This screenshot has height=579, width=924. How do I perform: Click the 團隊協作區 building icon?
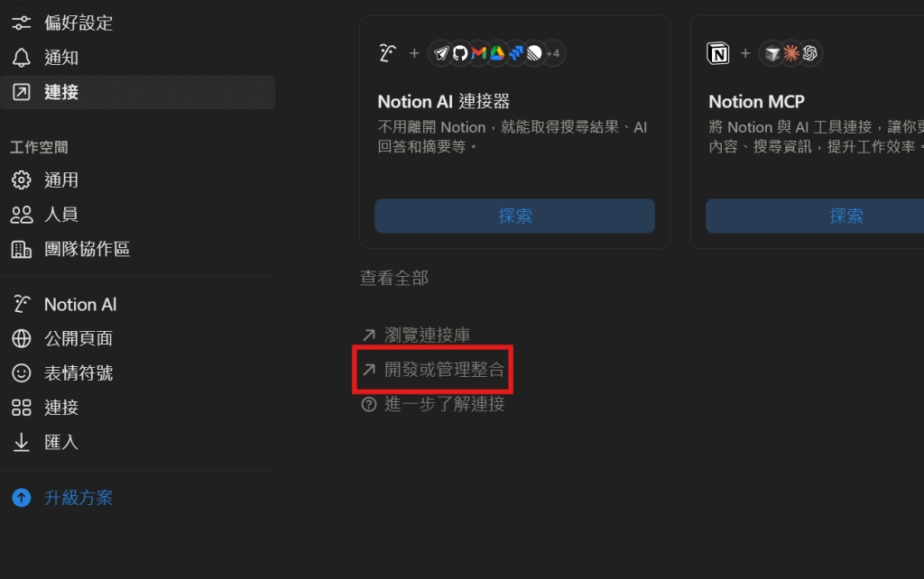22,249
